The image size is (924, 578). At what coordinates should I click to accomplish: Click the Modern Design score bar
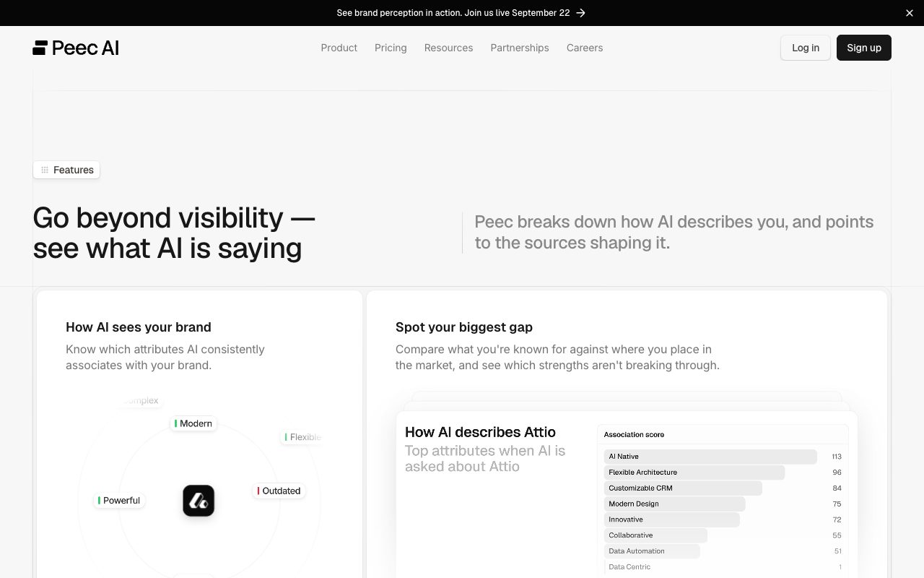click(x=674, y=504)
